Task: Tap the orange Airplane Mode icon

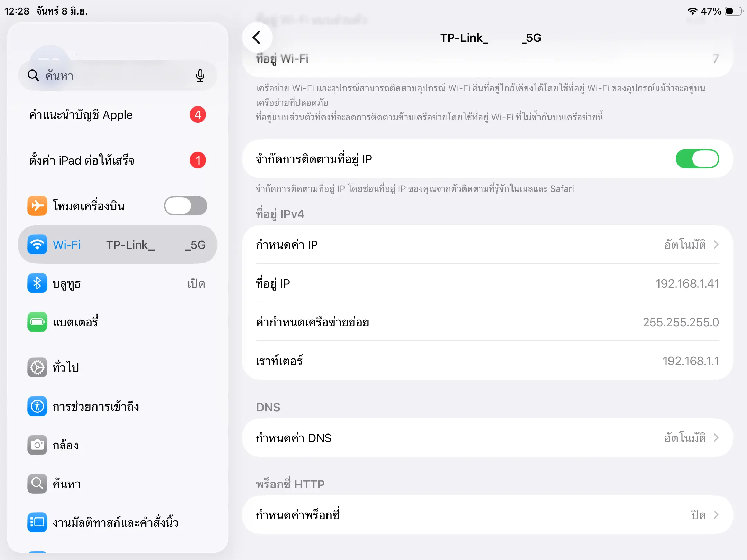Action: 37,206
